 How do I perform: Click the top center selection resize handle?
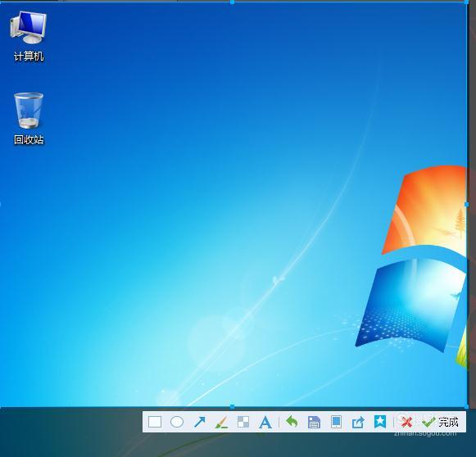pos(232,2)
